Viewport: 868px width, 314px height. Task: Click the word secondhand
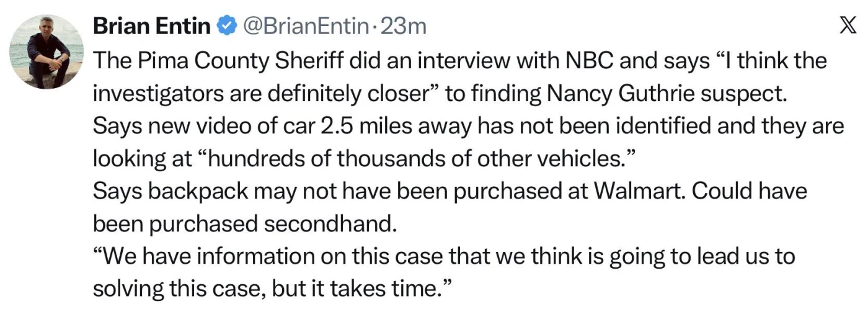tap(327, 223)
